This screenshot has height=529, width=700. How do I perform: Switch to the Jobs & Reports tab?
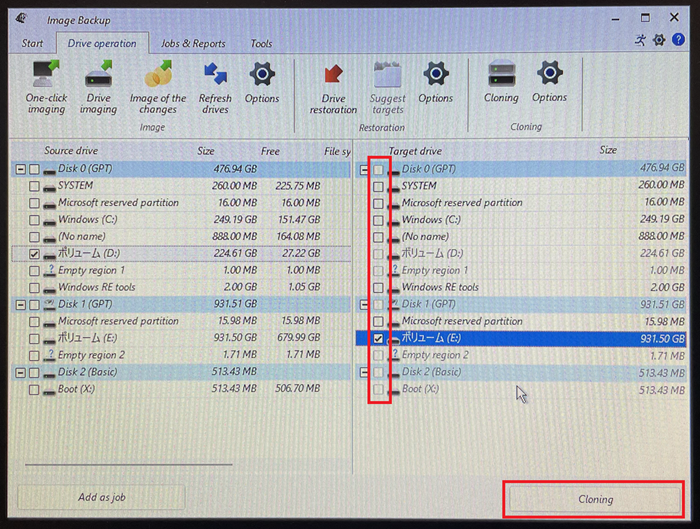click(x=194, y=44)
